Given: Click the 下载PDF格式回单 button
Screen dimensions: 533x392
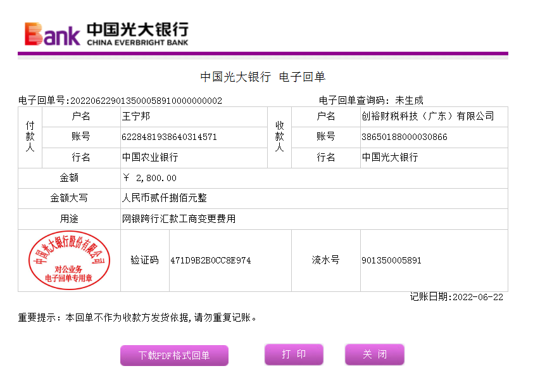Looking at the screenshot, I should point(174,355).
